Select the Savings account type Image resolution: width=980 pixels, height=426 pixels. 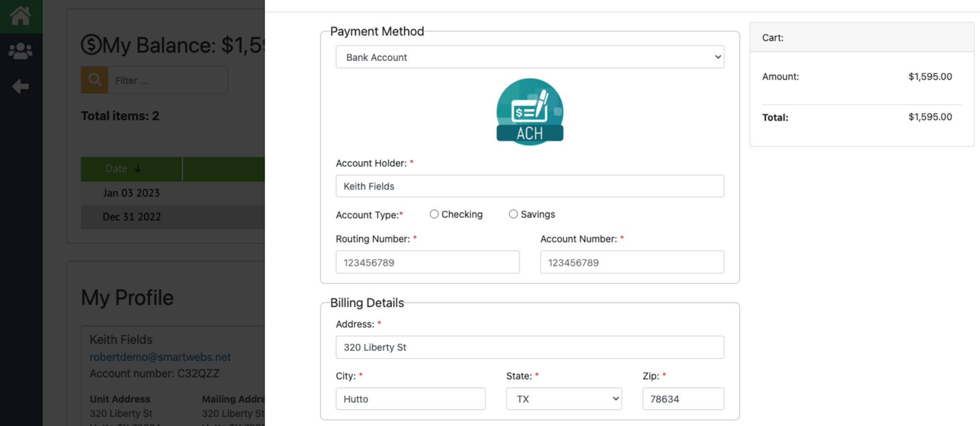coord(513,214)
